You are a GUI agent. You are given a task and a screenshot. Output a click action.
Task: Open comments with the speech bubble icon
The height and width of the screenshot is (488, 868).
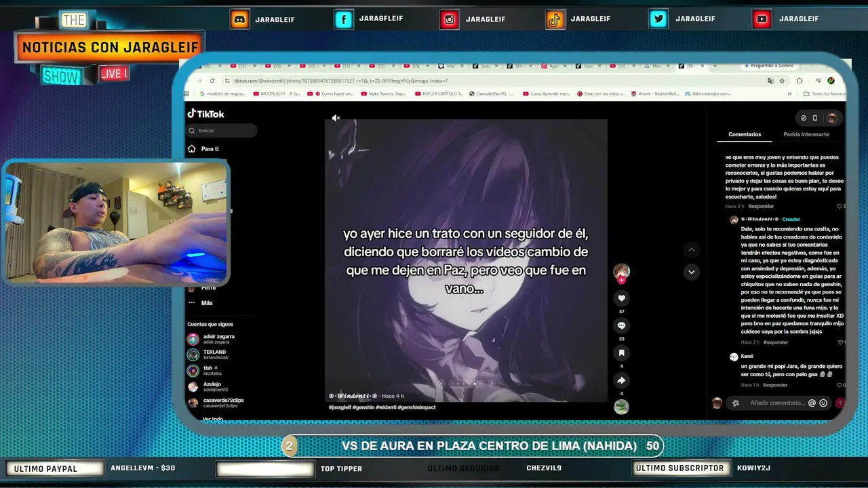coord(621,325)
